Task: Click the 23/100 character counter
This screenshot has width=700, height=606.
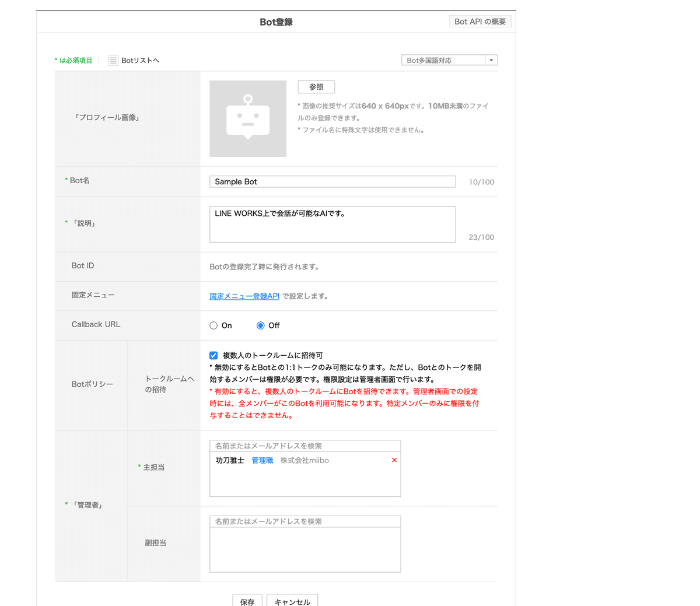Action: tap(481, 237)
